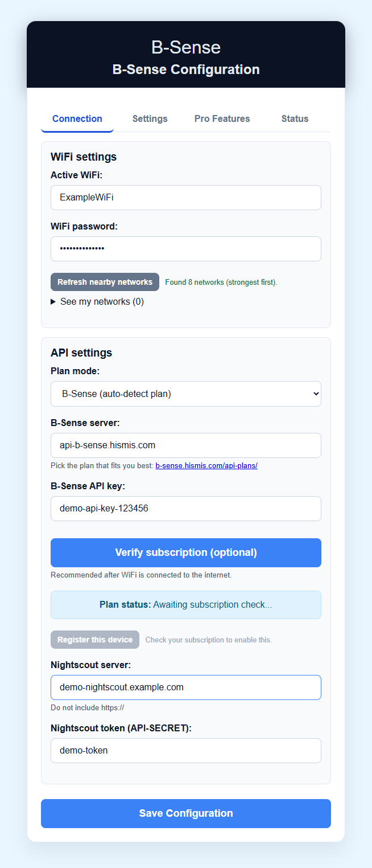Open the dropdown showing B-Sense auto-detect plan
This screenshot has width=372, height=868.
click(186, 394)
